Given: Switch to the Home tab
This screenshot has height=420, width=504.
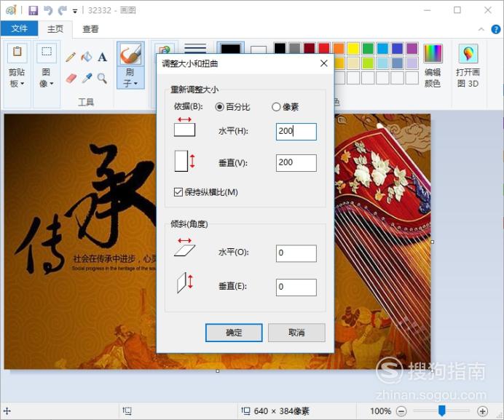Looking at the screenshot, I should point(55,29).
